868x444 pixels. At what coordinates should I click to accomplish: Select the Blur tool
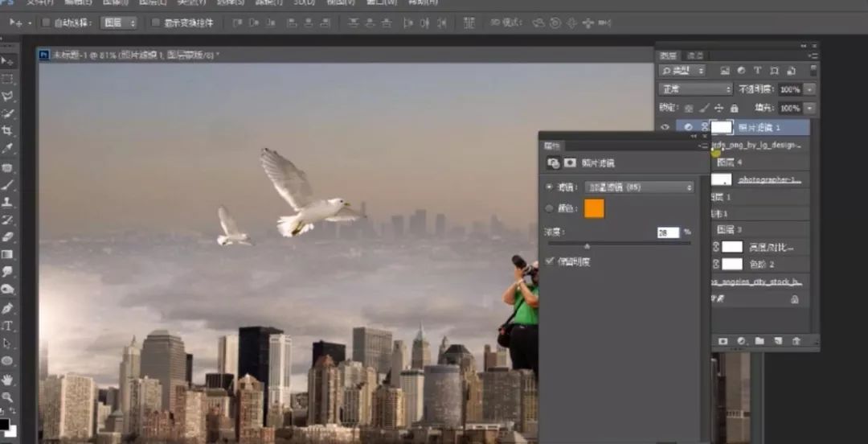point(8,272)
